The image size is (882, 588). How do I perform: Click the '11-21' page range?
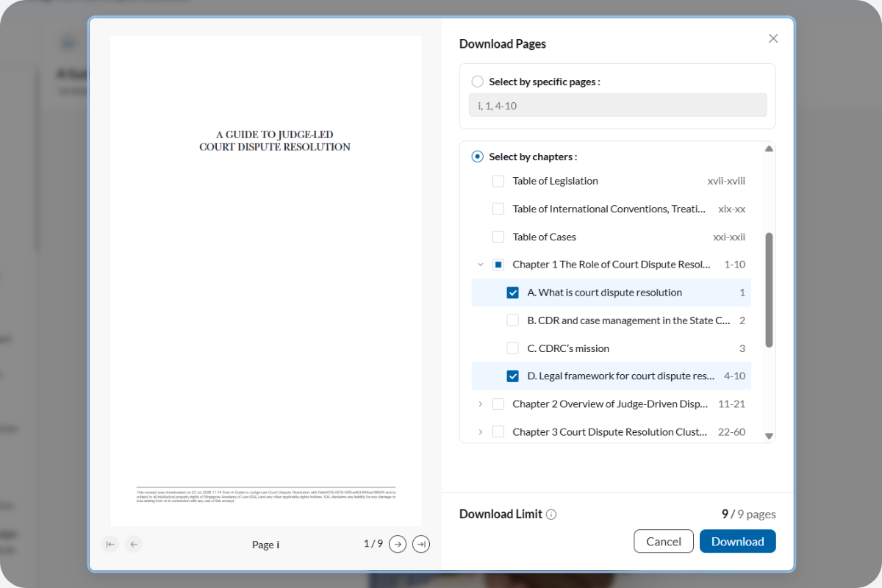(731, 404)
